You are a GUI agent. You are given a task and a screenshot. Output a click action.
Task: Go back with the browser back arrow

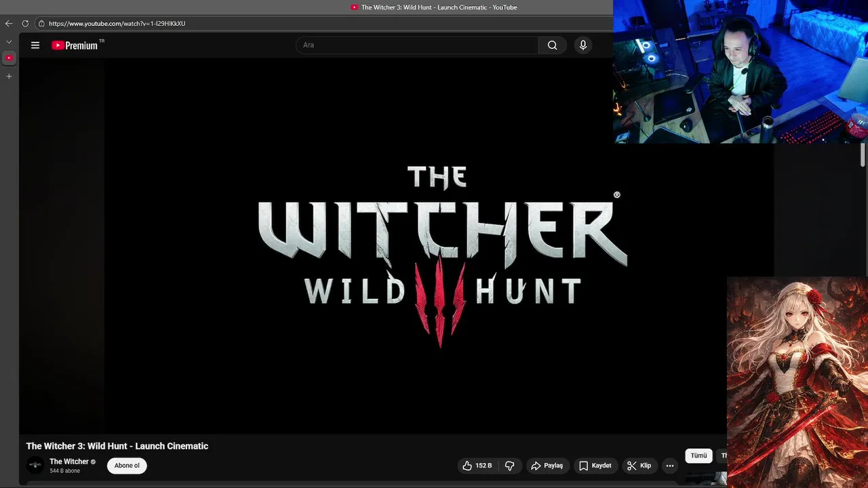pyautogui.click(x=9, y=23)
